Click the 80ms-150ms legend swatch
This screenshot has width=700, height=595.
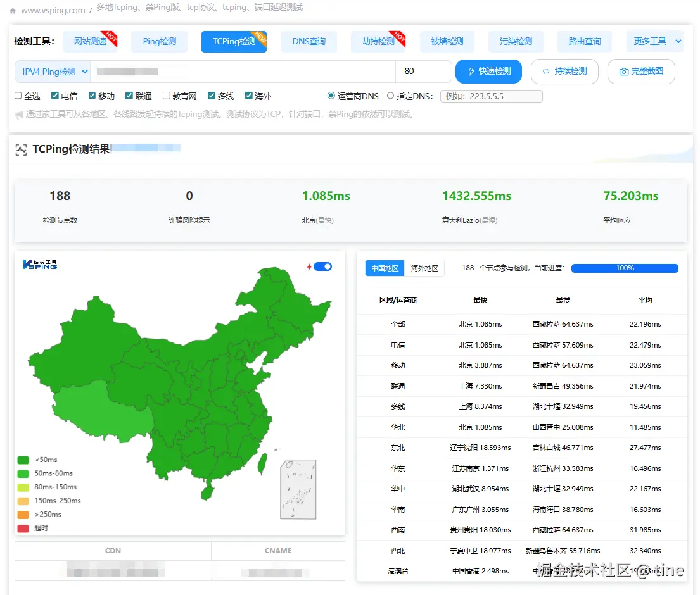click(23, 487)
